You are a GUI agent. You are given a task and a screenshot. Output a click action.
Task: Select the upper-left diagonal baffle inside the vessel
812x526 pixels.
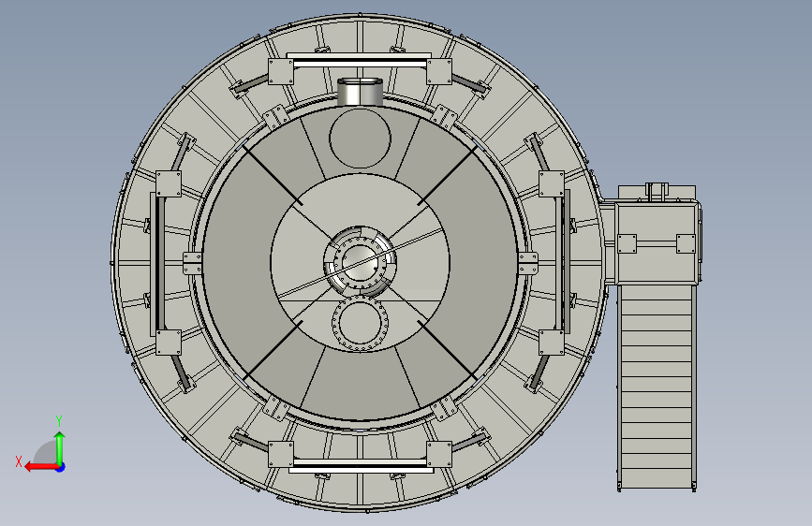pyautogui.click(x=272, y=176)
